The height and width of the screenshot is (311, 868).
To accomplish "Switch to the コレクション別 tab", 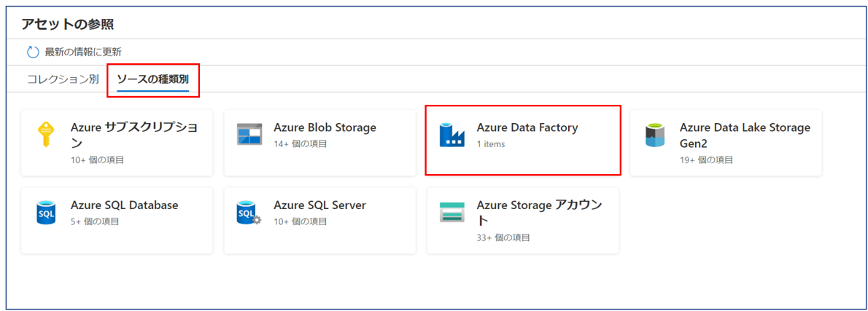I will pyautogui.click(x=63, y=79).
